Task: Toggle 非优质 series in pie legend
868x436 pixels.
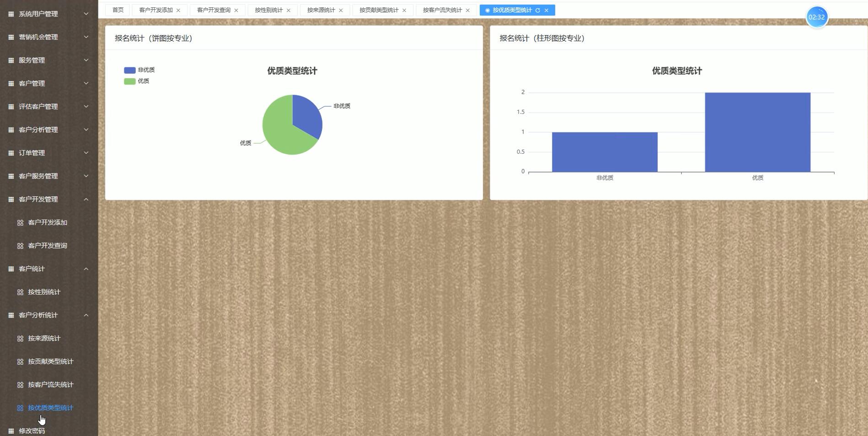Action: (139, 70)
